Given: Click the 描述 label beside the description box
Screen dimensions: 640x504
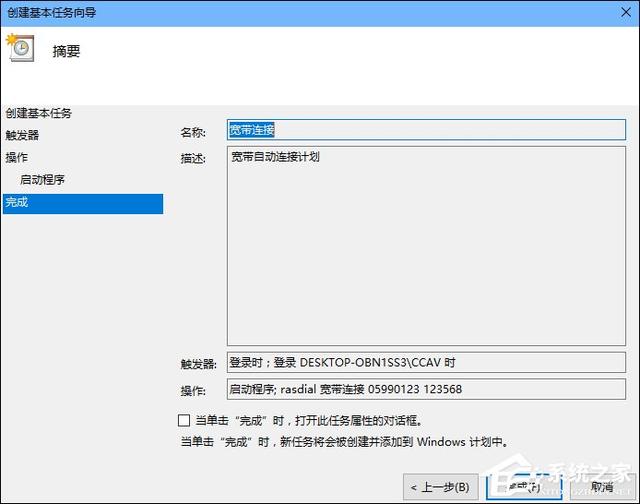Looking at the screenshot, I should [x=192, y=158].
